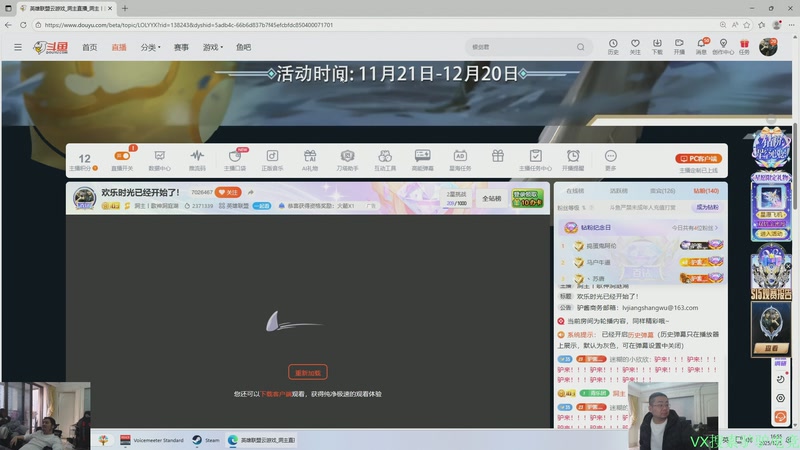The width and height of the screenshot is (800, 450).
Task: Open Steam in the taskbar
Action: click(x=206, y=440)
